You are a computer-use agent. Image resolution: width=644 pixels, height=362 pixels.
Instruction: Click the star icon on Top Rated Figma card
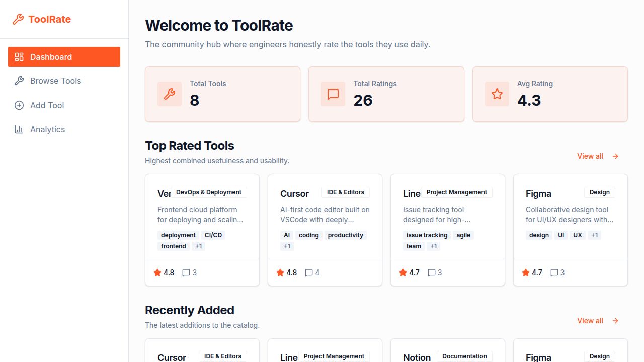(526, 273)
